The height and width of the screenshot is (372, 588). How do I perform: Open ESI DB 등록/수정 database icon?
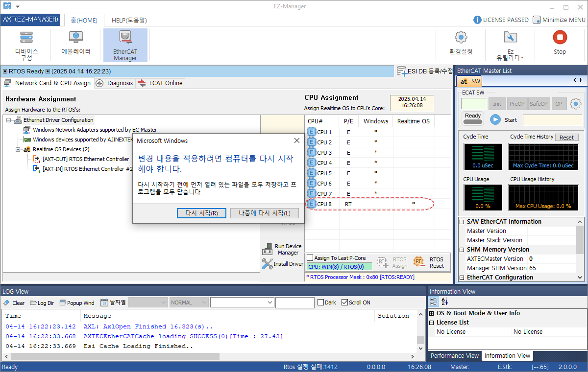(401, 71)
